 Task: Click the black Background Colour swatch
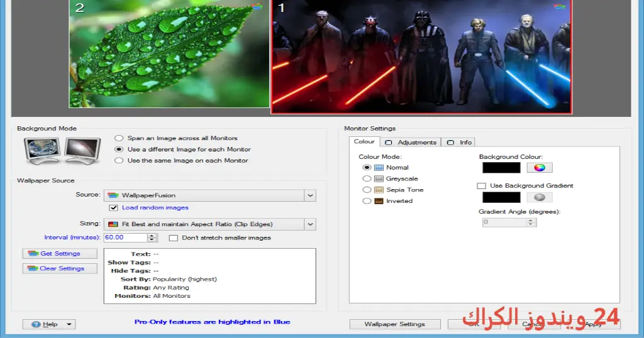coord(501,167)
